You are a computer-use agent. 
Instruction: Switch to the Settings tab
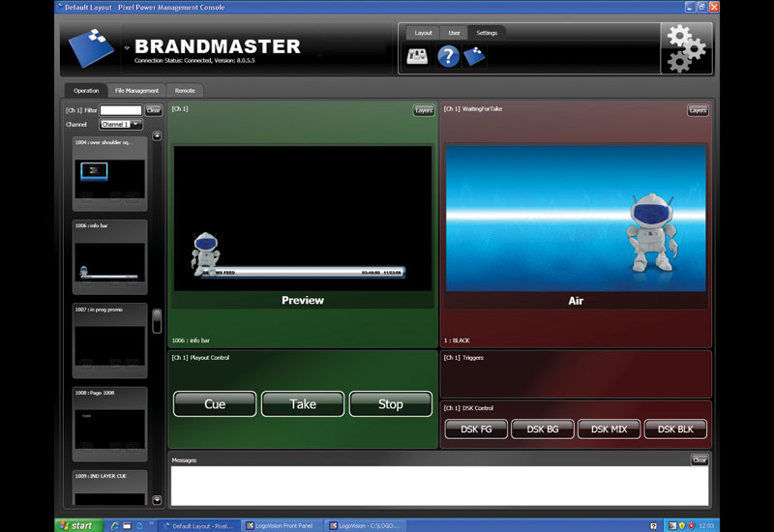click(487, 33)
